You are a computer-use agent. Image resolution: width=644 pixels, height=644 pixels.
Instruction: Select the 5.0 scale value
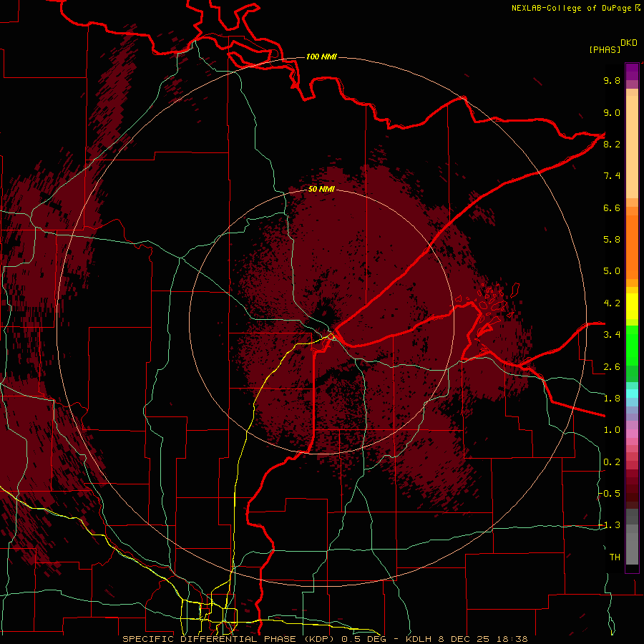click(x=612, y=271)
